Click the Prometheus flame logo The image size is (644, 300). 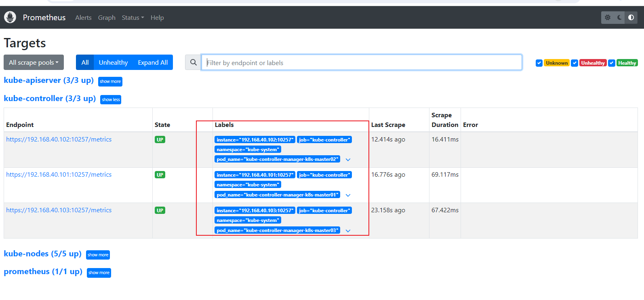click(10, 17)
